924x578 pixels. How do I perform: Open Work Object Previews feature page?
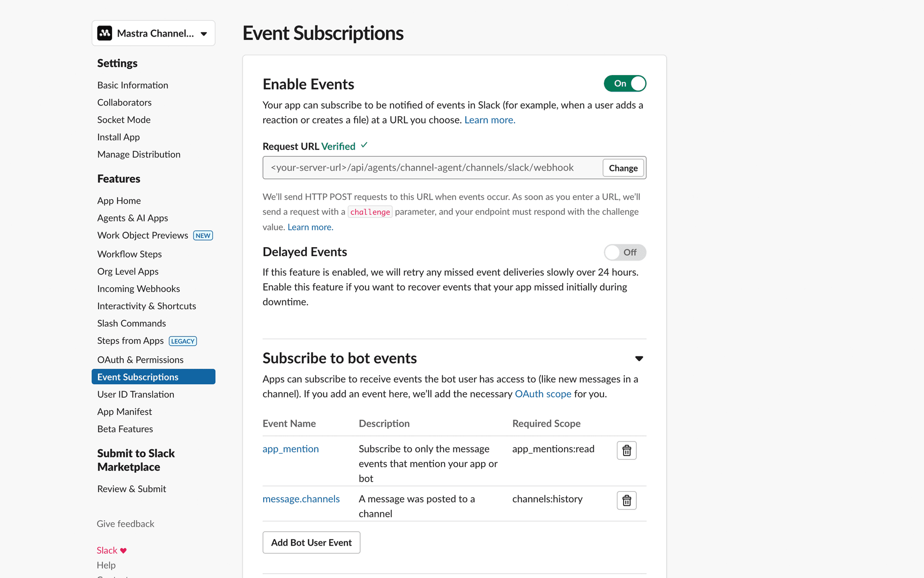142,235
